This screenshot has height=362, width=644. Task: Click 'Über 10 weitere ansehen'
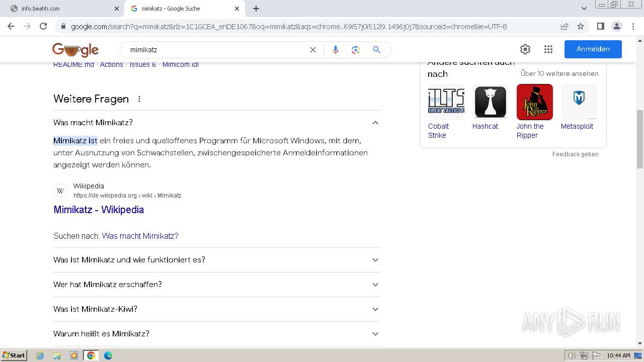point(559,73)
